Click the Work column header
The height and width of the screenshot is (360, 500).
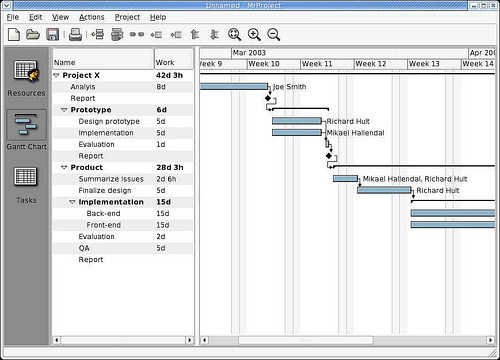tap(174, 59)
